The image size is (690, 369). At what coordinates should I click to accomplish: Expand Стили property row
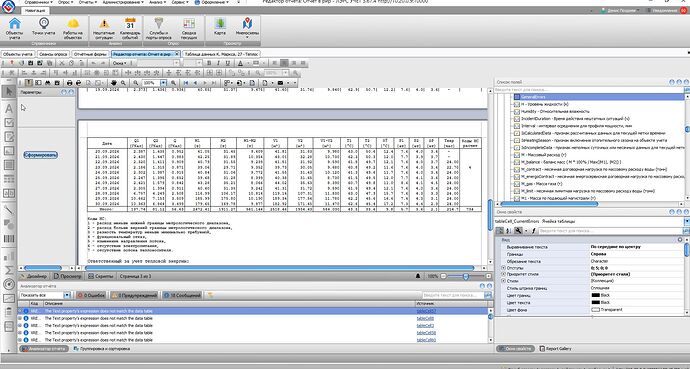(503, 281)
